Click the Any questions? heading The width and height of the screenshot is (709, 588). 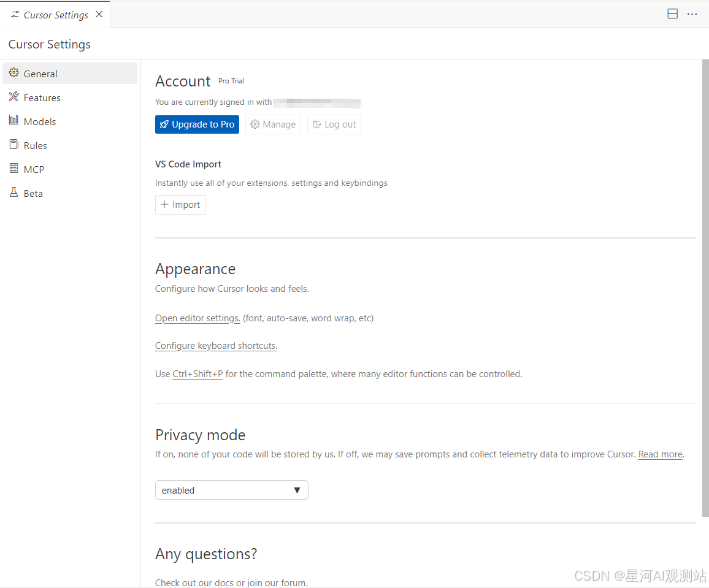(206, 554)
